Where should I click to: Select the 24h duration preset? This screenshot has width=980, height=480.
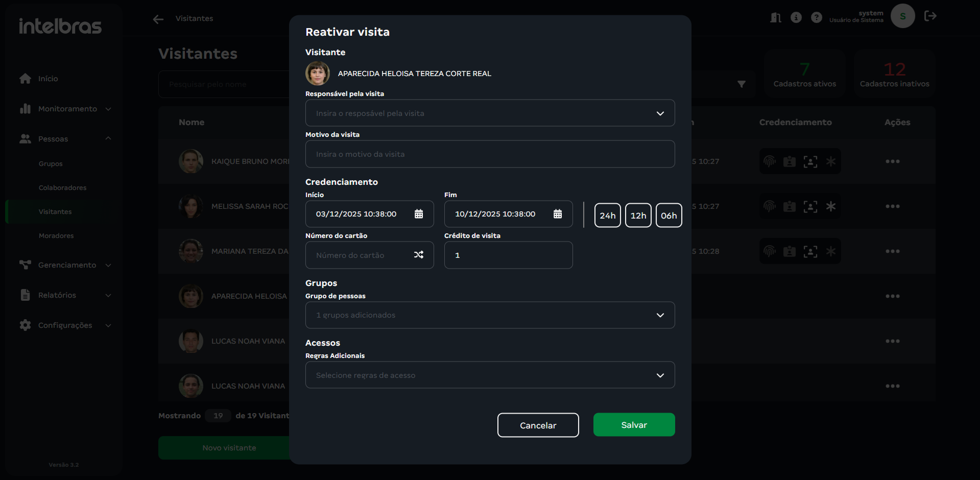607,215
